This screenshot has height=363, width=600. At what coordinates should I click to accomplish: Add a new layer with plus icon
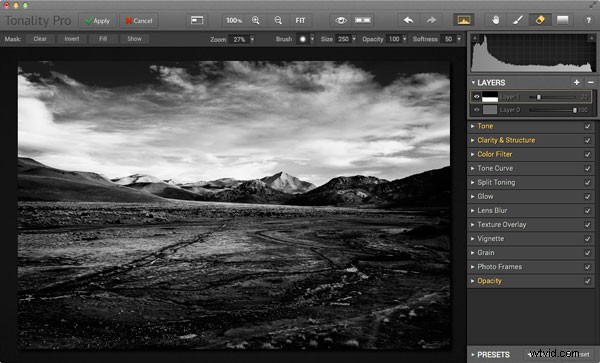[x=577, y=82]
